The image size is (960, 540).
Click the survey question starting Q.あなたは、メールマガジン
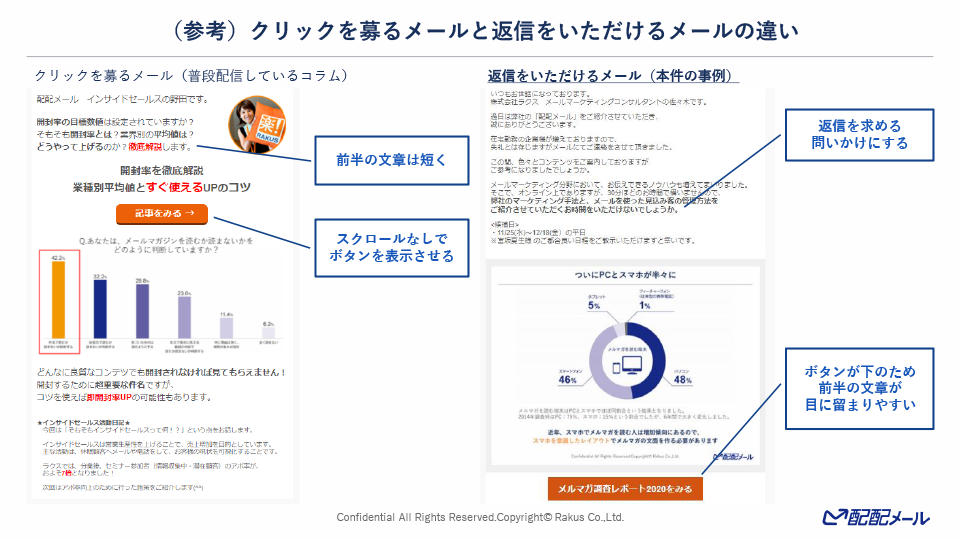[166, 245]
